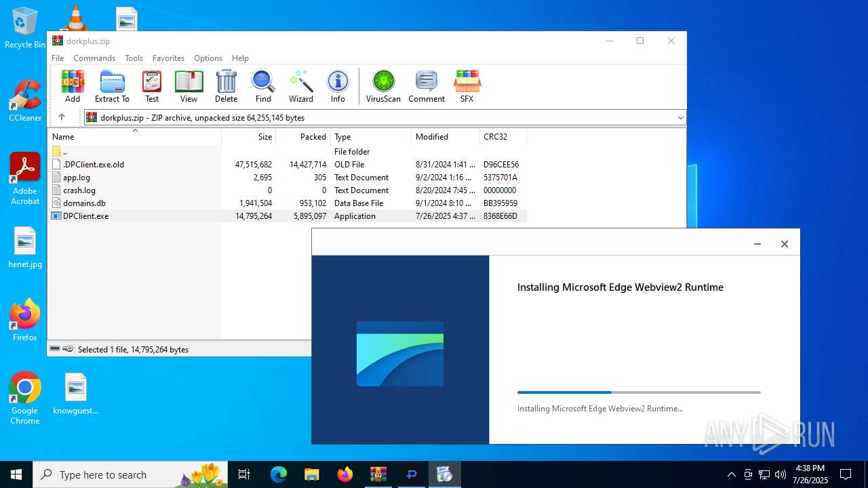
Task: Launch the Wizard tool
Action: click(301, 86)
